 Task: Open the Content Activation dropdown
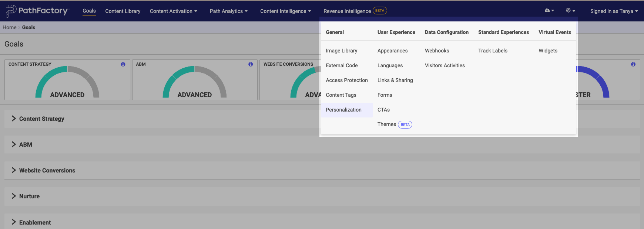173,11
